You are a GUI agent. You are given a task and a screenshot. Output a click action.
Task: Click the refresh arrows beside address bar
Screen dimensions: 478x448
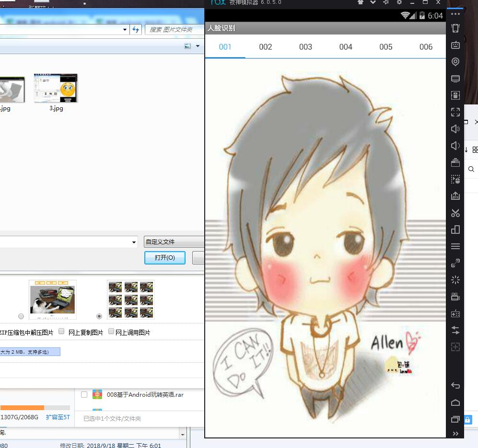pos(136,30)
